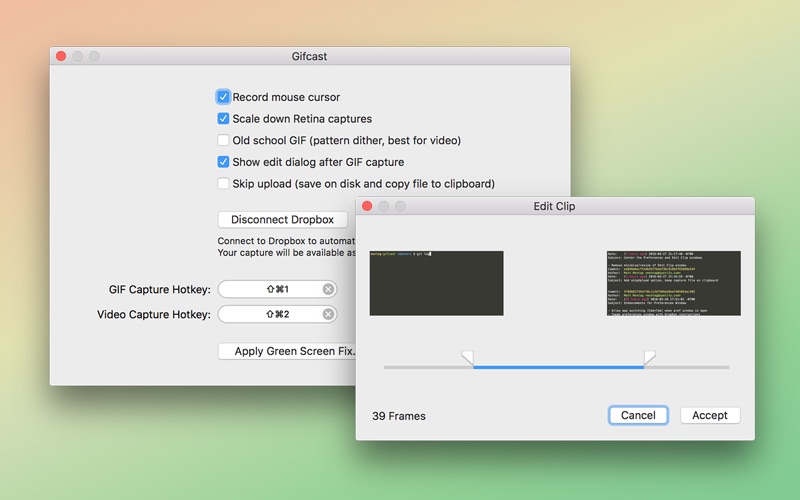This screenshot has height=500, width=800.
Task: Toggle the Record mouse cursor checkbox
Action: tap(223, 97)
